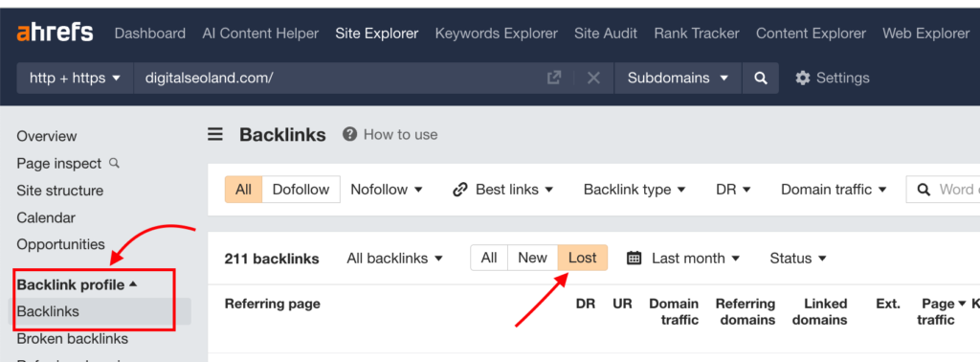Click the Referring page column header
This screenshot has width=980, height=362.
(273, 304)
